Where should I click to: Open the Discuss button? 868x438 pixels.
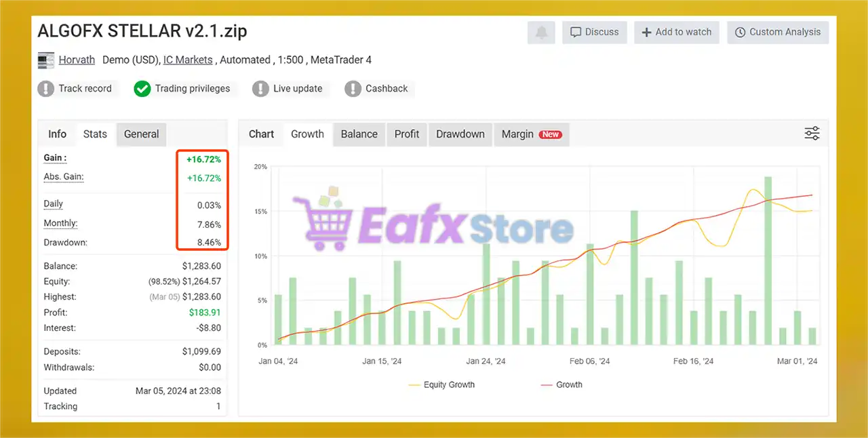tap(594, 33)
